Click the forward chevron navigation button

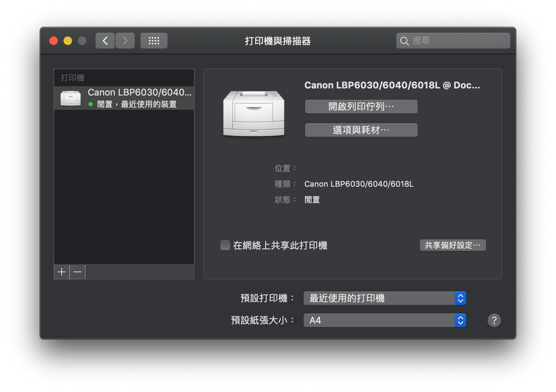125,41
